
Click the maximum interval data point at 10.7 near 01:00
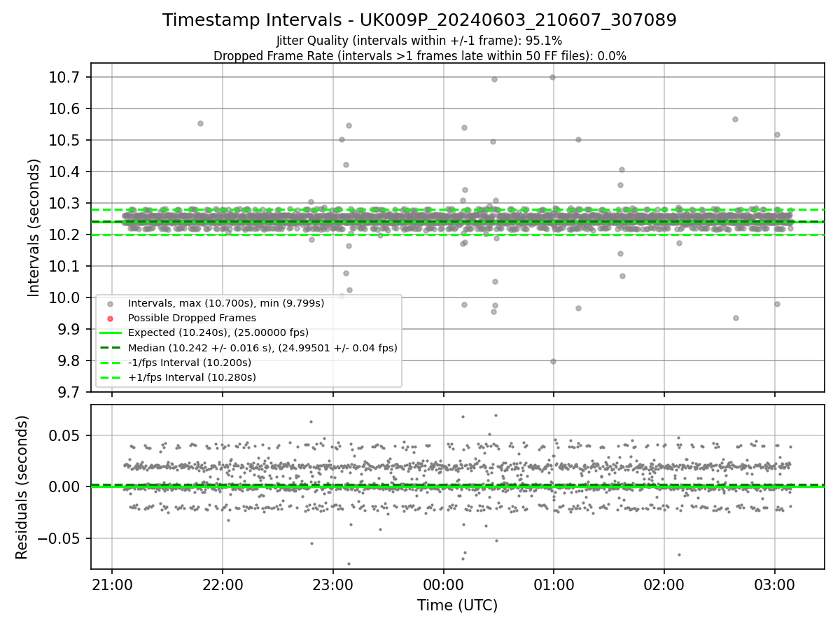point(552,77)
